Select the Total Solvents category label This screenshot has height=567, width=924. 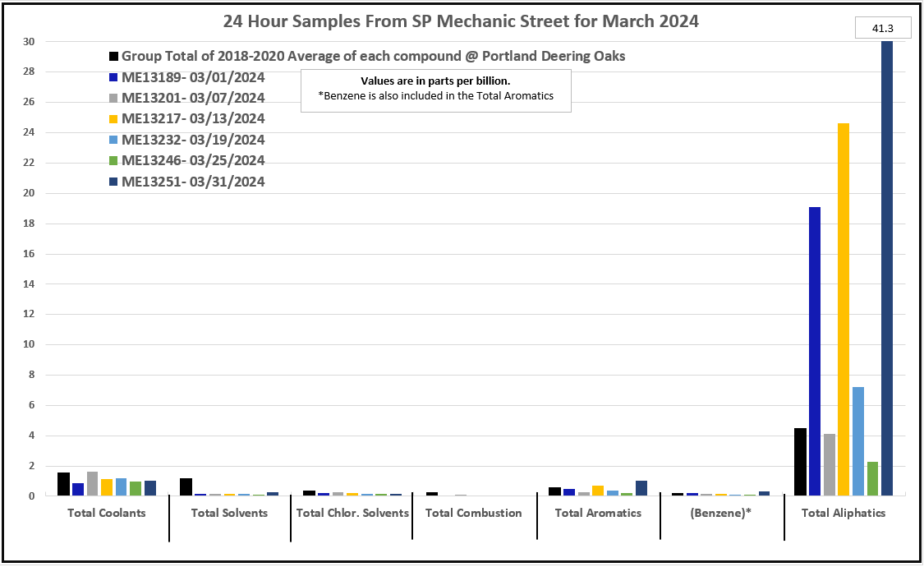[x=229, y=514]
